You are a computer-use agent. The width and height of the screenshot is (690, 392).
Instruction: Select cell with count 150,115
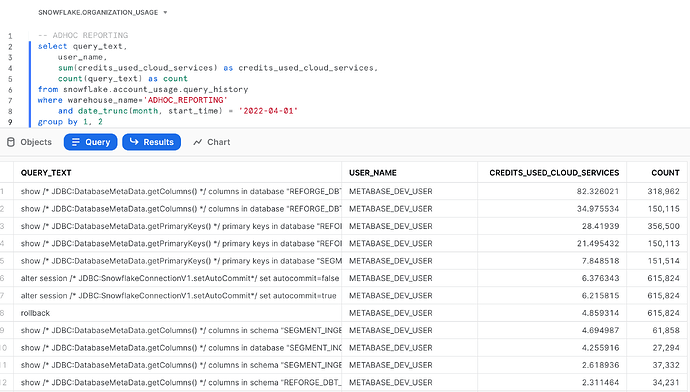tap(657, 209)
